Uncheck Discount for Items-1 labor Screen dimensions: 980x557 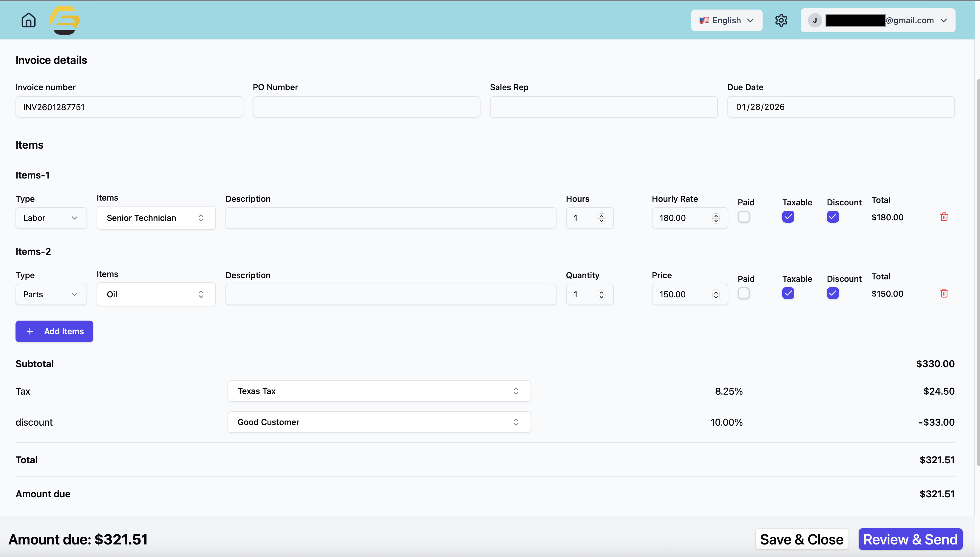tap(832, 217)
